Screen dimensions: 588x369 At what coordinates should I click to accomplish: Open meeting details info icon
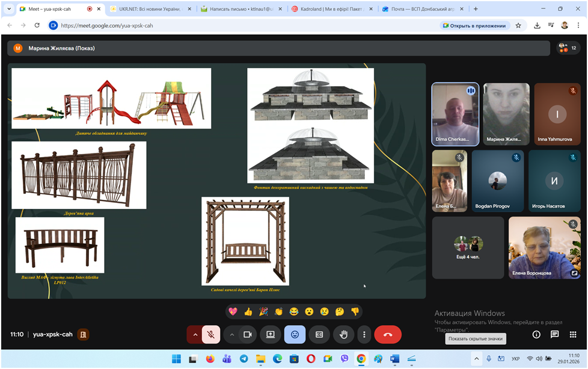click(x=536, y=334)
